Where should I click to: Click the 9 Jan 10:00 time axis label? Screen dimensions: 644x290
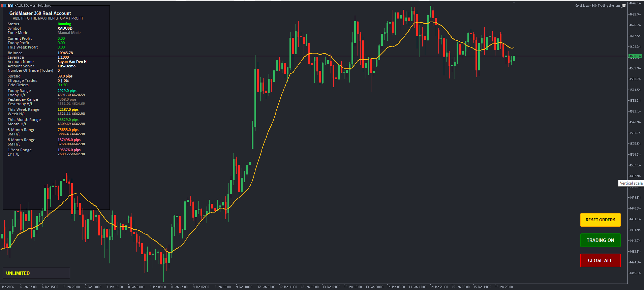click(x=223, y=287)
